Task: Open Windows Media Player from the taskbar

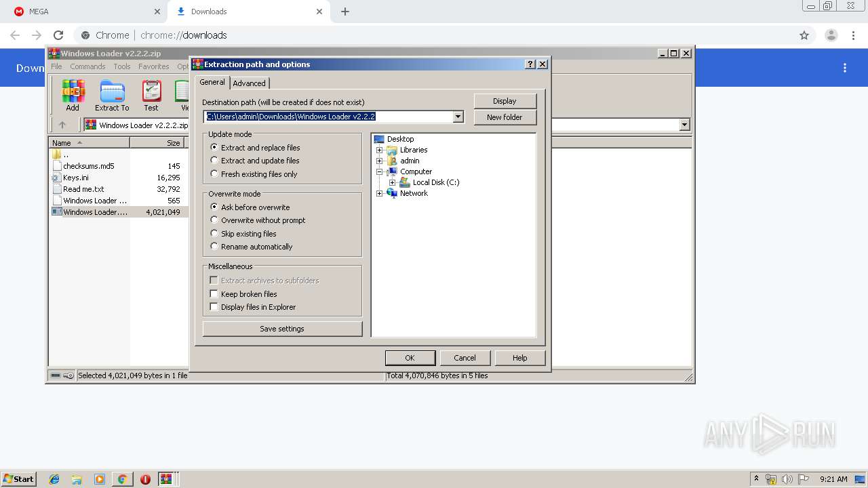Action: coord(100,479)
